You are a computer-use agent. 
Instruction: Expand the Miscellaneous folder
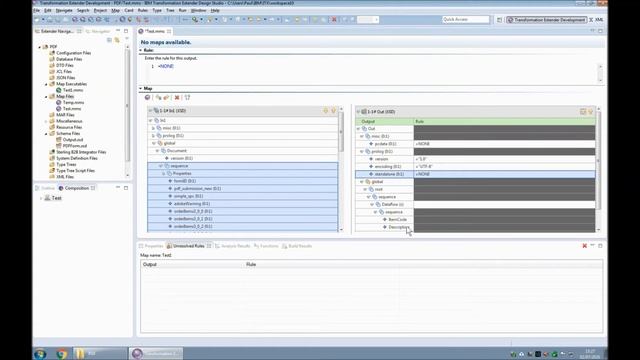[x=46, y=121]
